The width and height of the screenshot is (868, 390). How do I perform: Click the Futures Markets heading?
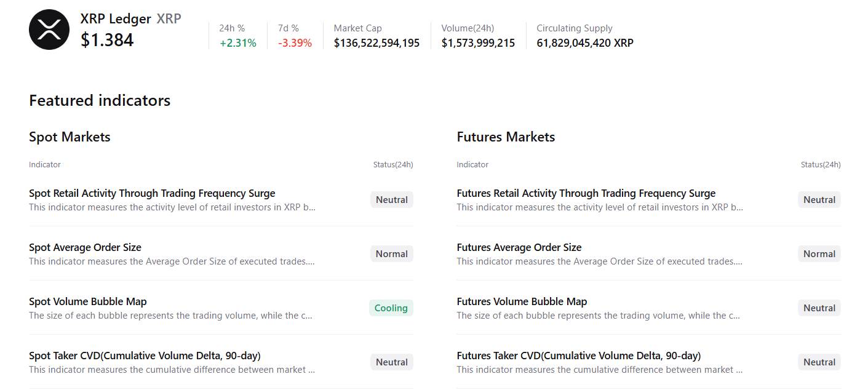(506, 137)
